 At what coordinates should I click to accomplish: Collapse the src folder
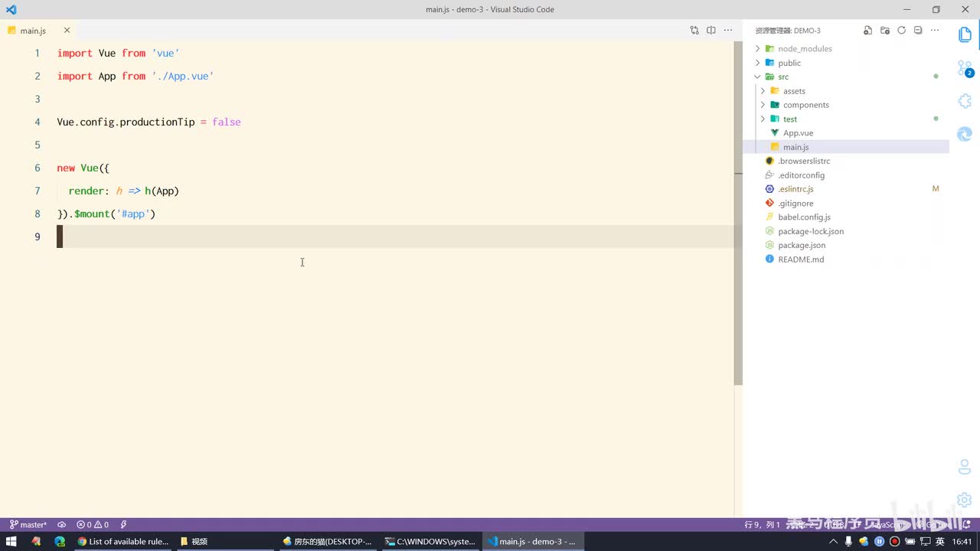[846, 77]
